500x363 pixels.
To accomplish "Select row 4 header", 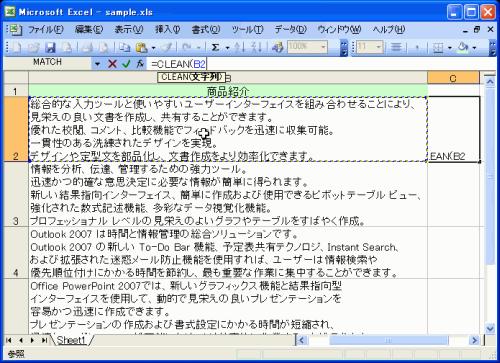I will click(x=16, y=253).
